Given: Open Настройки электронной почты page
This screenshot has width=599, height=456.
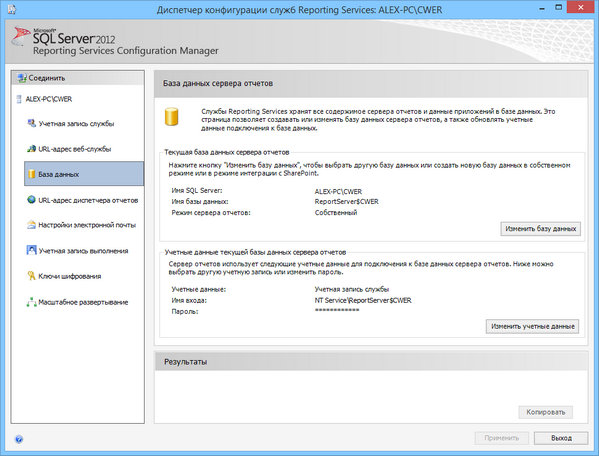Looking at the screenshot, I should [x=87, y=225].
